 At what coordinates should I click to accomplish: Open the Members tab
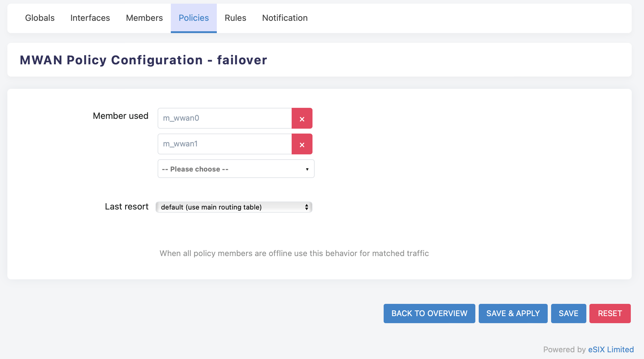144,18
